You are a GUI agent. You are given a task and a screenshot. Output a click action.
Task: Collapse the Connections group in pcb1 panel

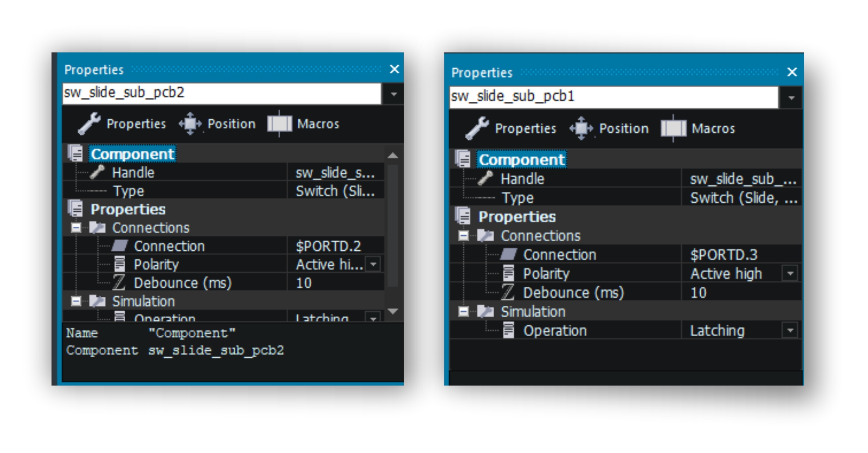point(463,235)
